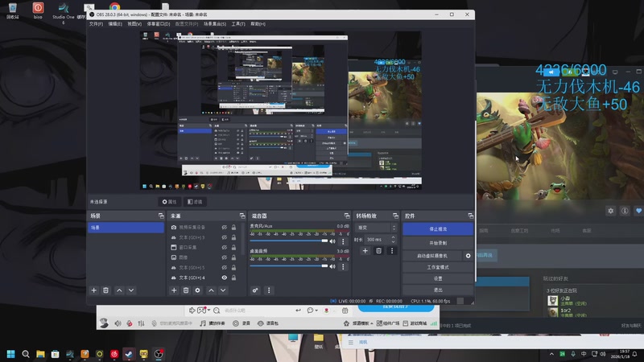
Task: Show the 文本 (GDI+) 3 source
Action: click(x=225, y=237)
